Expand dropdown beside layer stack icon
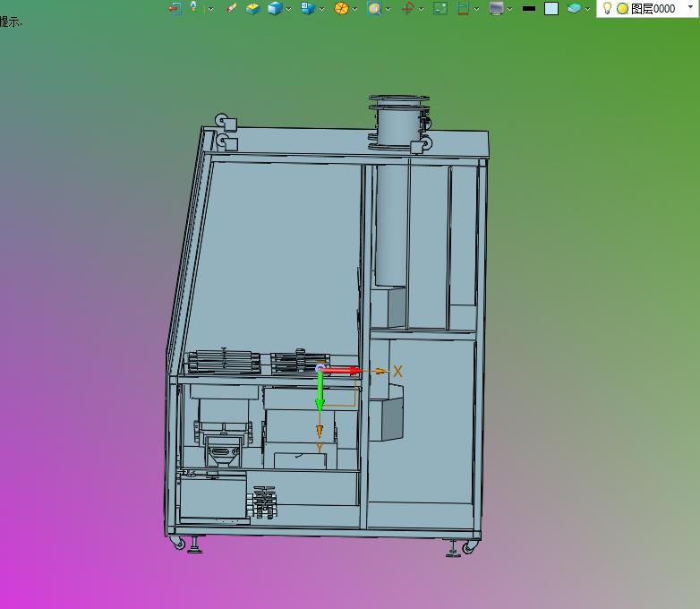The image size is (700, 609). pyautogui.click(x=587, y=9)
